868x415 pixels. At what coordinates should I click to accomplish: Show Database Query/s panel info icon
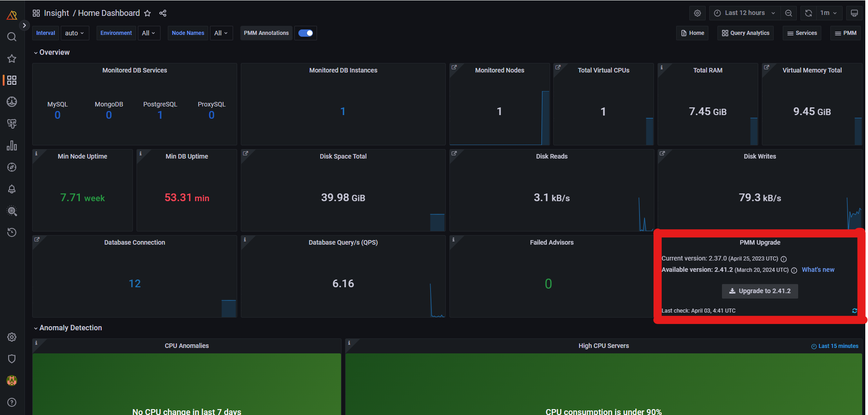point(245,240)
